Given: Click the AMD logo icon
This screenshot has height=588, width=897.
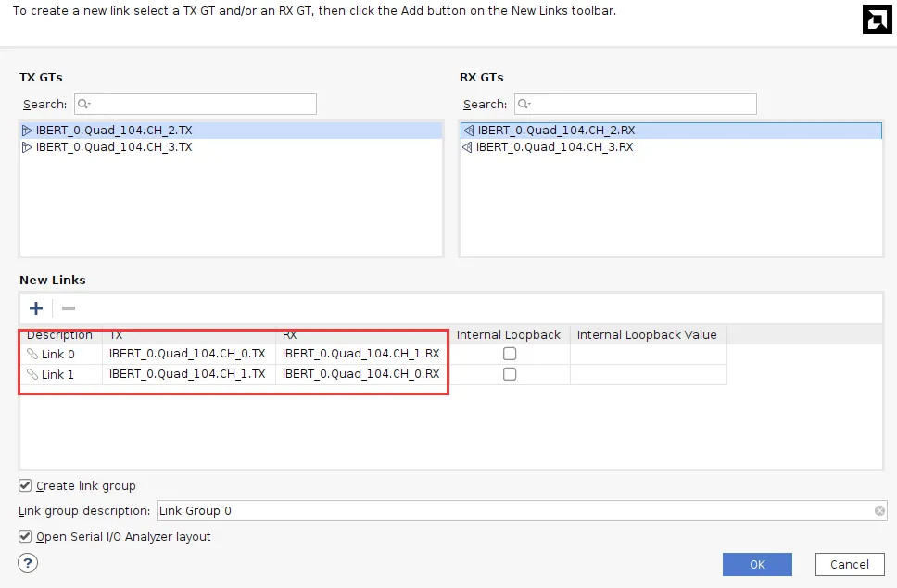Looking at the screenshot, I should pos(876,19).
